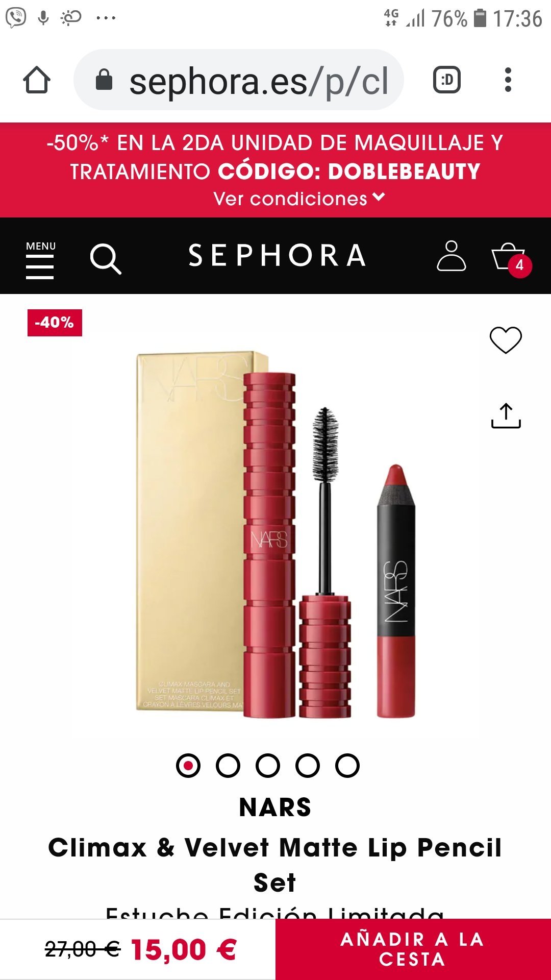551x980 pixels.
Task: Select the first product image dot
Action: click(188, 766)
